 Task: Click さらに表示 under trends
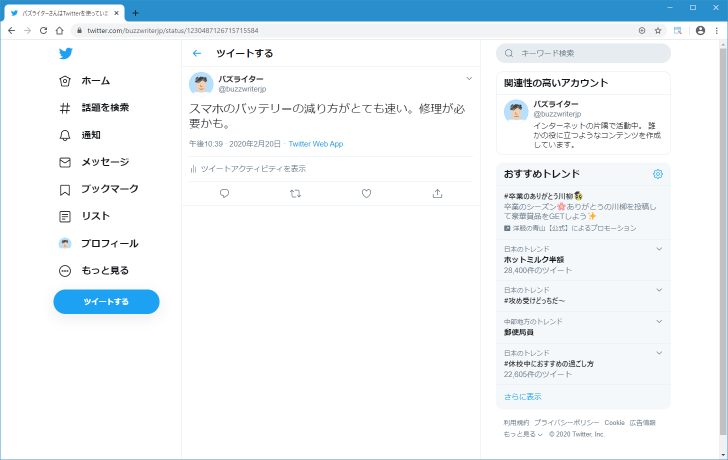click(x=523, y=397)
